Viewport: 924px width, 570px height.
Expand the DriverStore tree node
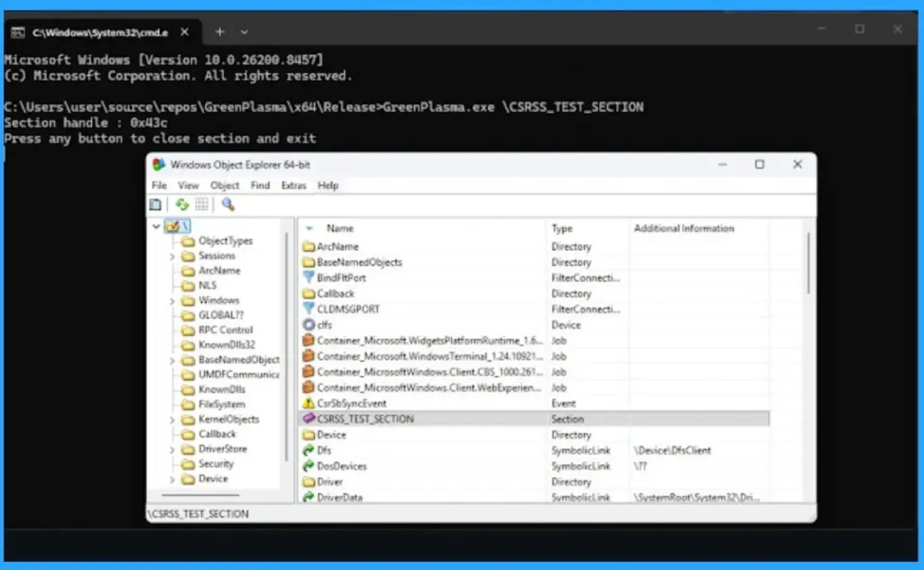172,449
